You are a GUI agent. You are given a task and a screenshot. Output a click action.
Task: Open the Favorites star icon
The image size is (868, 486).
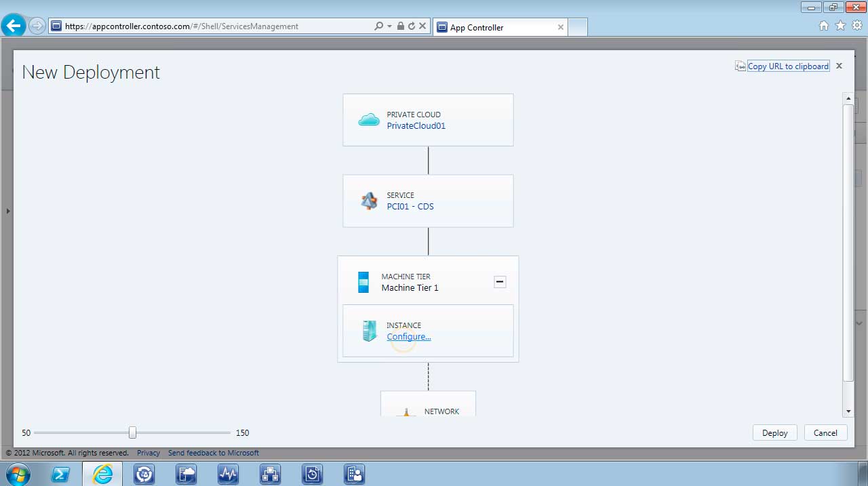(x=840, y=26)
